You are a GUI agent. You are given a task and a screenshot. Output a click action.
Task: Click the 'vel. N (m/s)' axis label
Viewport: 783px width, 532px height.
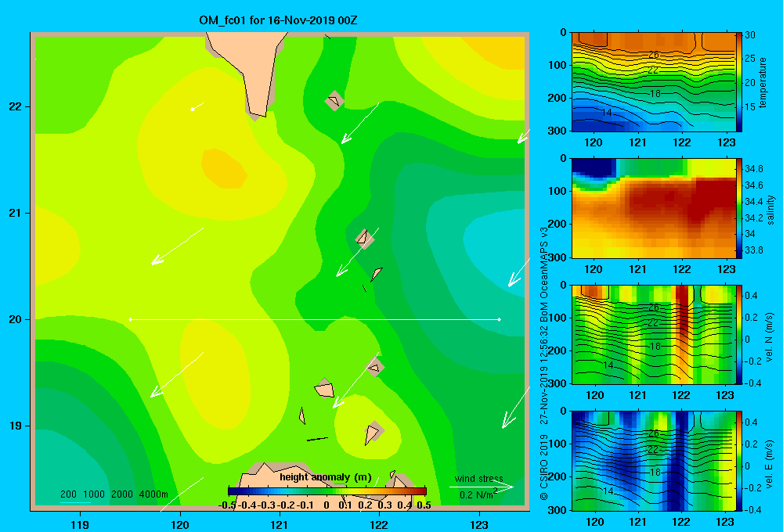[770, 337]
